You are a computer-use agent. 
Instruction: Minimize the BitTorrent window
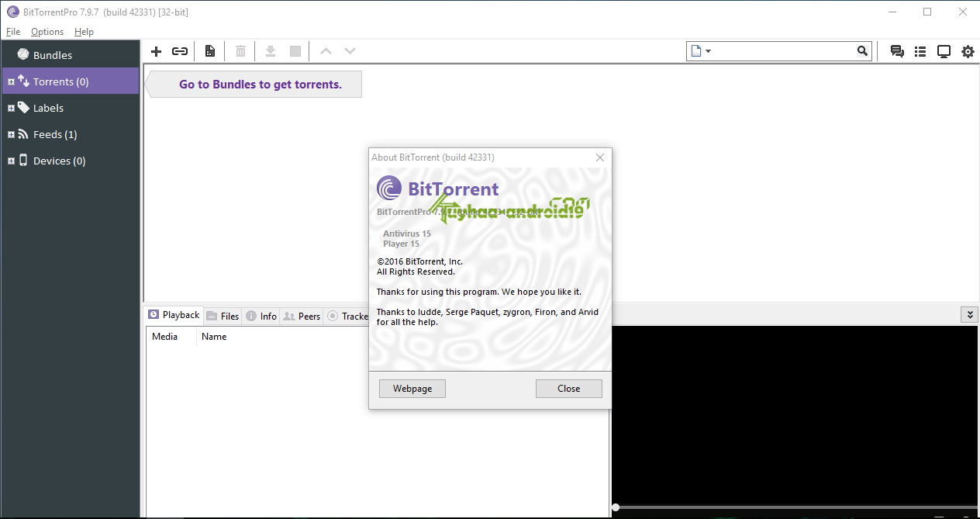coord(892,12)
